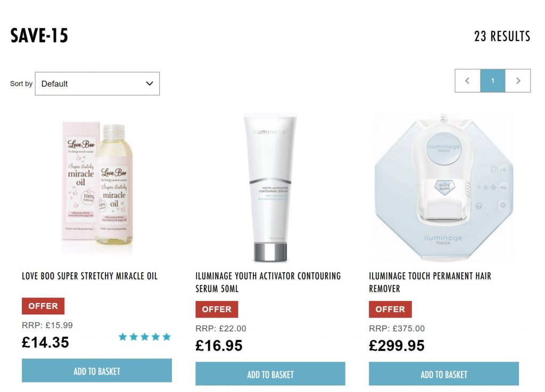Click OFFER badge on Iluminage serum
Screen dimensions: 545x392
217,309
